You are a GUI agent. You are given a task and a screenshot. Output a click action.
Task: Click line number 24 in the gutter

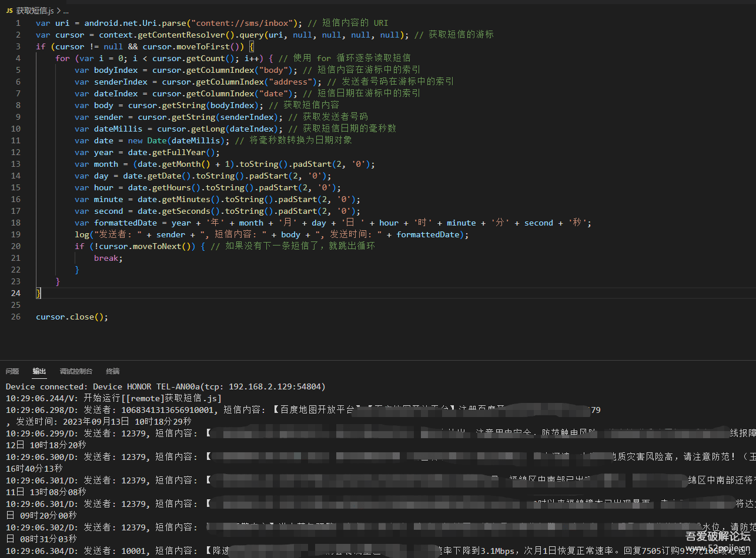(16, 293)
